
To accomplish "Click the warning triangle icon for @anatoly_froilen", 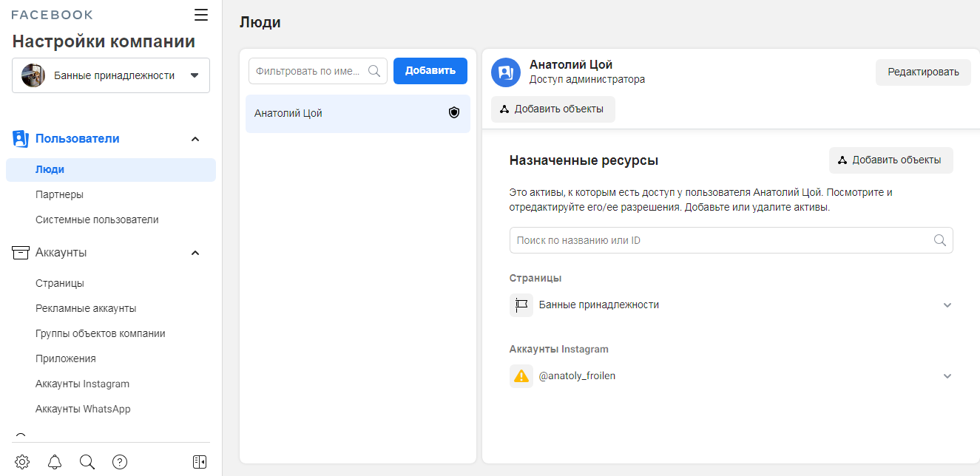I will tap(521, 375).
